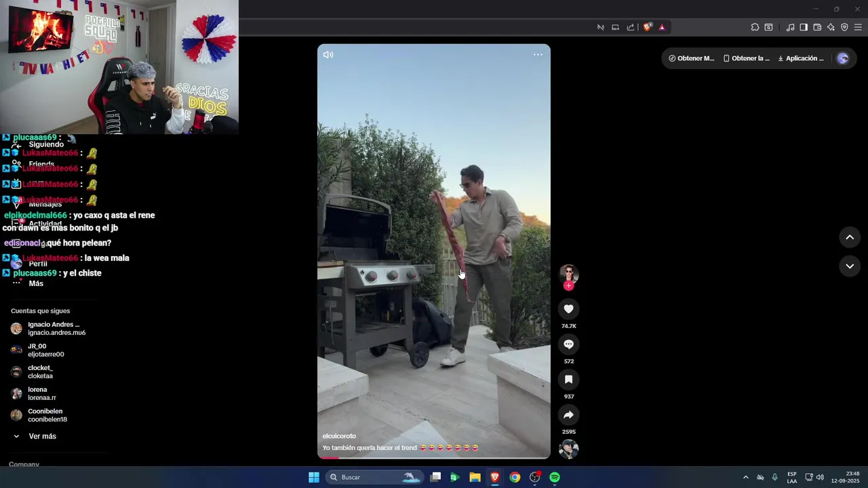Image resolution: width=868 pixels, height=488 pixels.
Task: Click the video caption 'Yo también quería hacer el trend'
Action: 370,448
